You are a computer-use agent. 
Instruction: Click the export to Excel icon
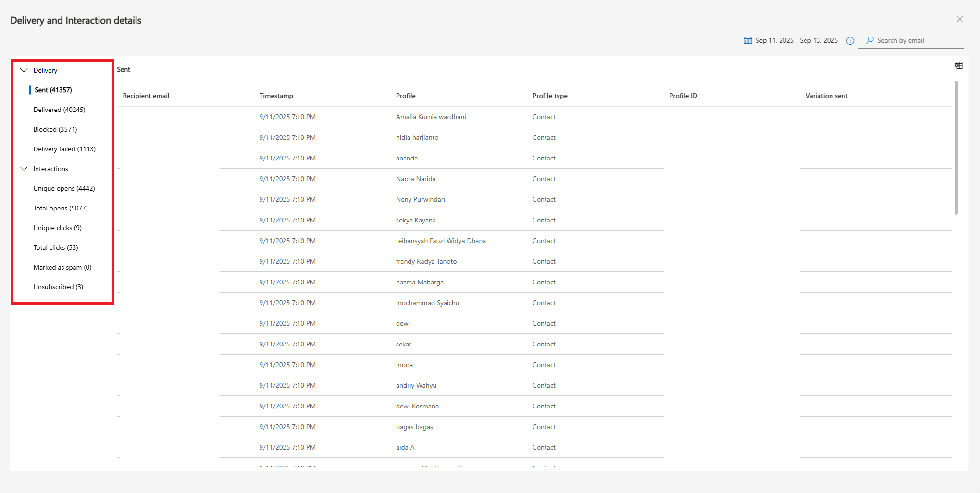click(x=958, y=65)
